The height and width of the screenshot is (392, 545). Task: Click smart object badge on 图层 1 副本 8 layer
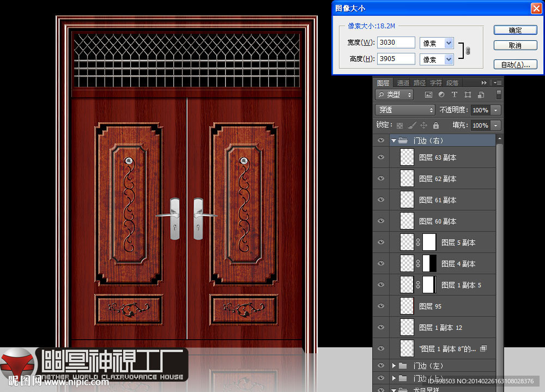tap(483, 348)
